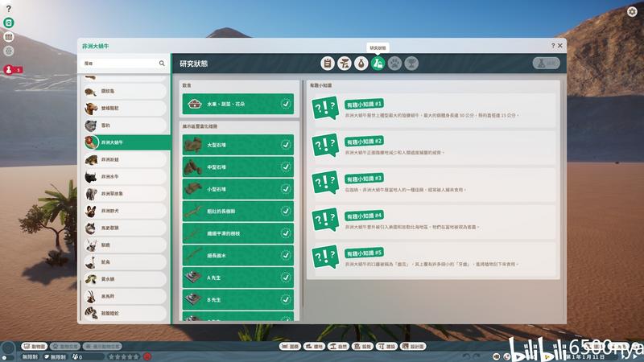Select the camel entry in the animal list
The image size is (644, 362).
coord(126,109)
